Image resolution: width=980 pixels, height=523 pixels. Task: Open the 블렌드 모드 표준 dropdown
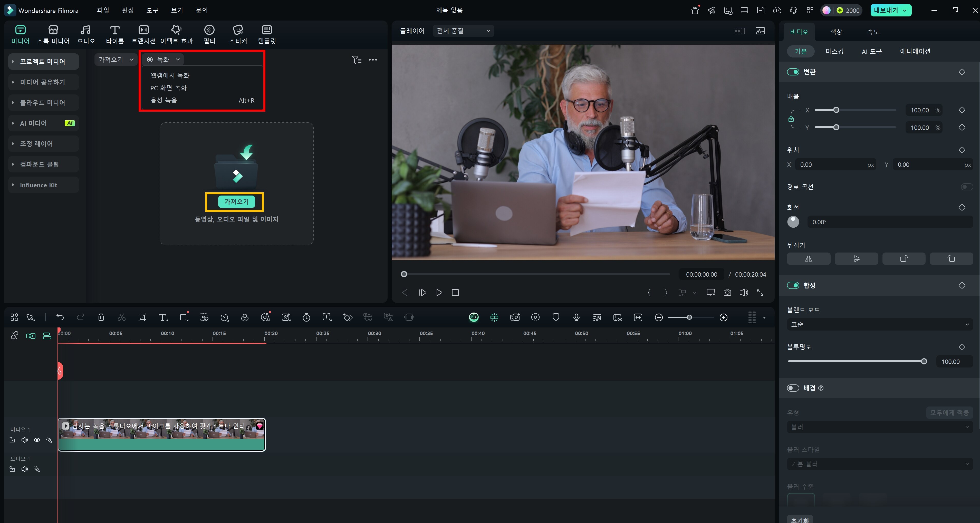click(880, 324)
